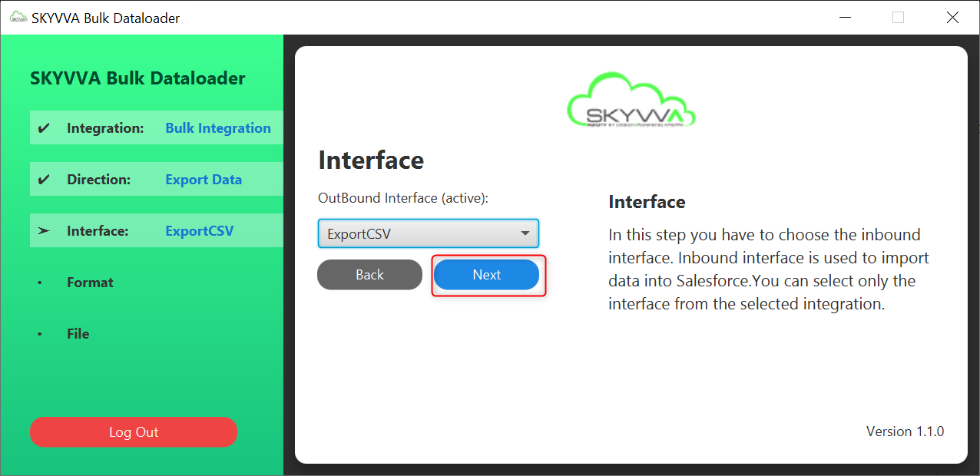This screenshot has width=980, height=476.
Task: Click the ExportCSV value in sidebar
Action: (200, 231)
